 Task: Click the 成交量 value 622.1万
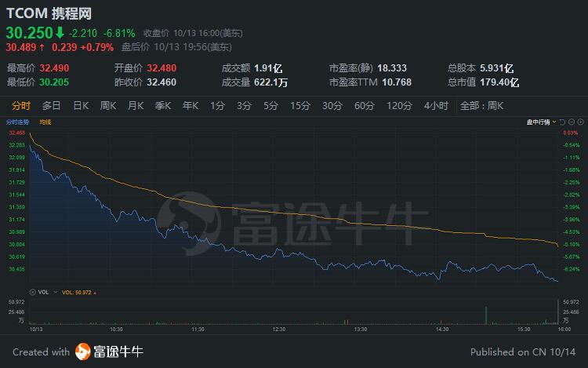click(270, 82)
